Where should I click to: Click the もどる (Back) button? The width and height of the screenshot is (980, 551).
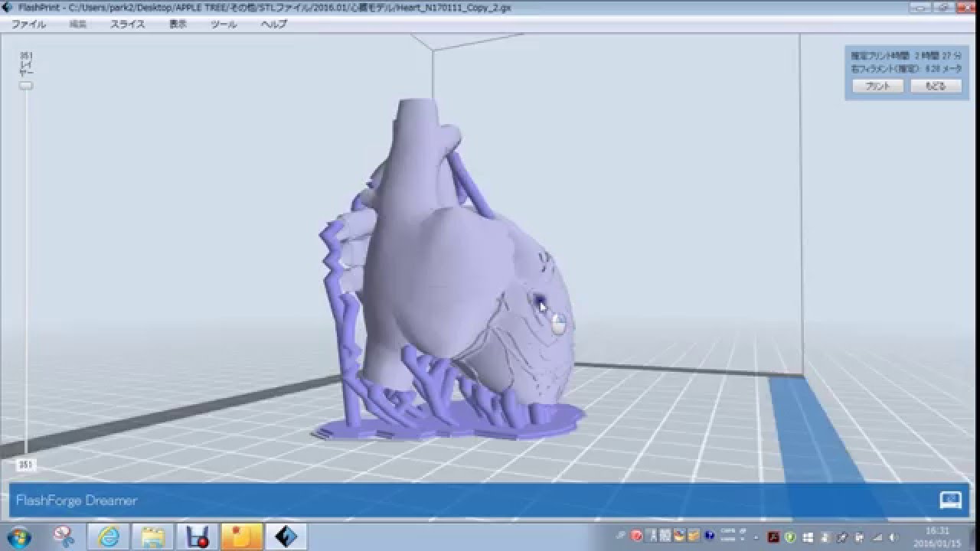(x=936, y=86)
